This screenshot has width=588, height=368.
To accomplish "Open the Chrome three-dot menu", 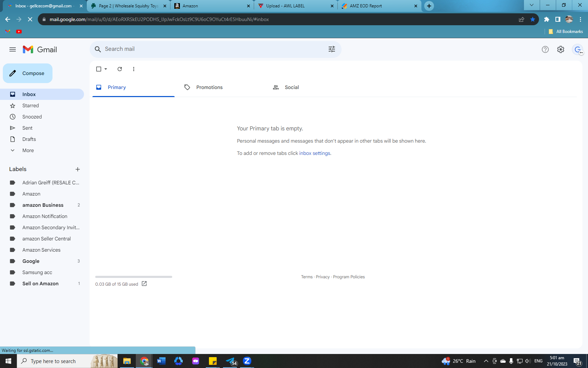I will coord(581,19).
